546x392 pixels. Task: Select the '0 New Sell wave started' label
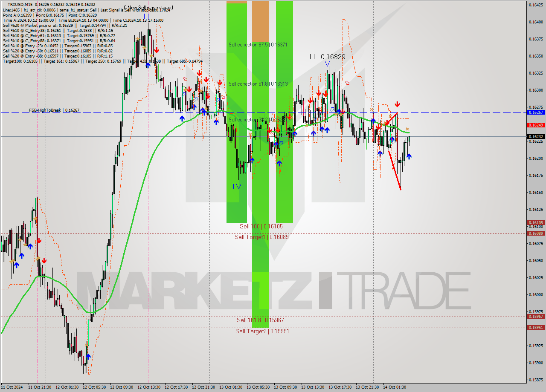148,8
